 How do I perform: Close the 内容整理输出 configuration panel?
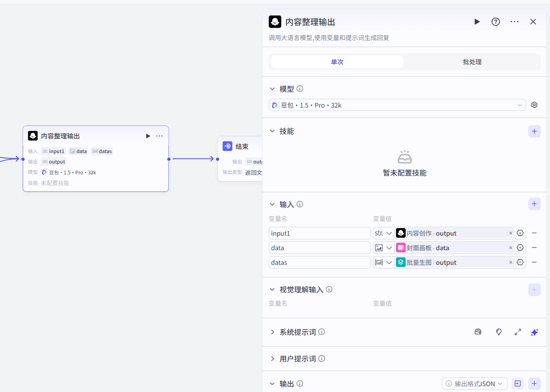[533, 22]
